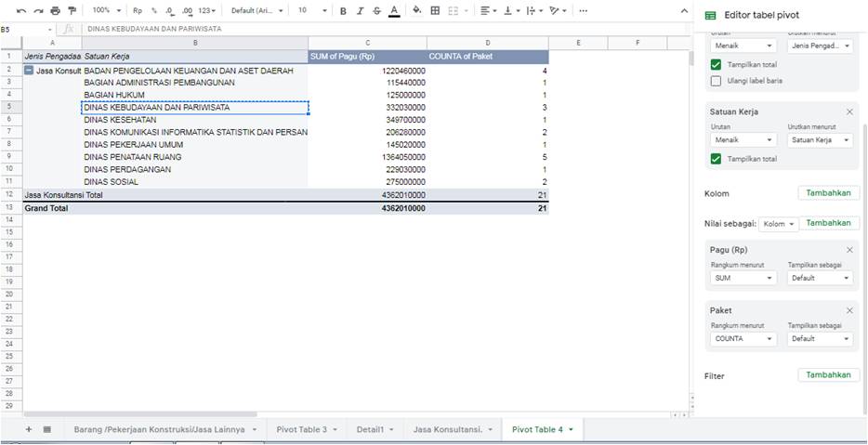Select row 13 header

click(10, 207)
